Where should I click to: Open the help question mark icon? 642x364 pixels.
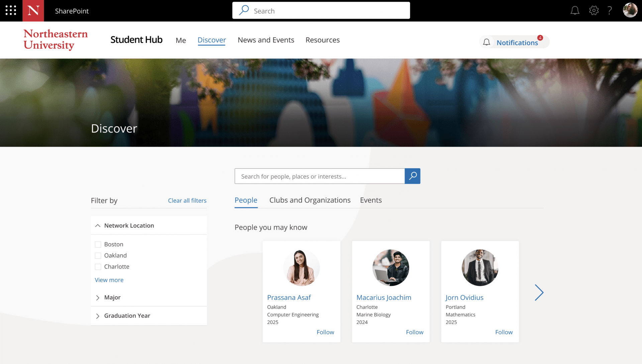pyautogui.click(x=610, y=10)
